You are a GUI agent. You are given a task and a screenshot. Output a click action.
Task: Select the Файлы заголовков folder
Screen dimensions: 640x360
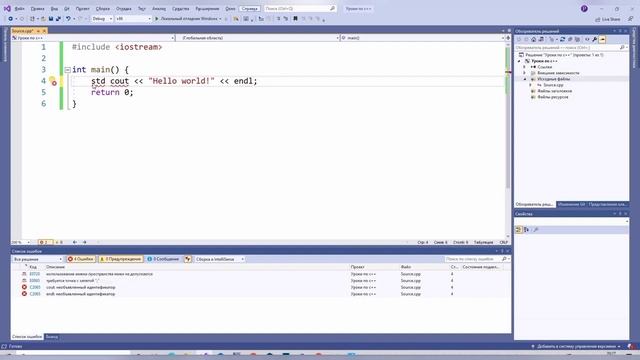[x=554, y=91]
